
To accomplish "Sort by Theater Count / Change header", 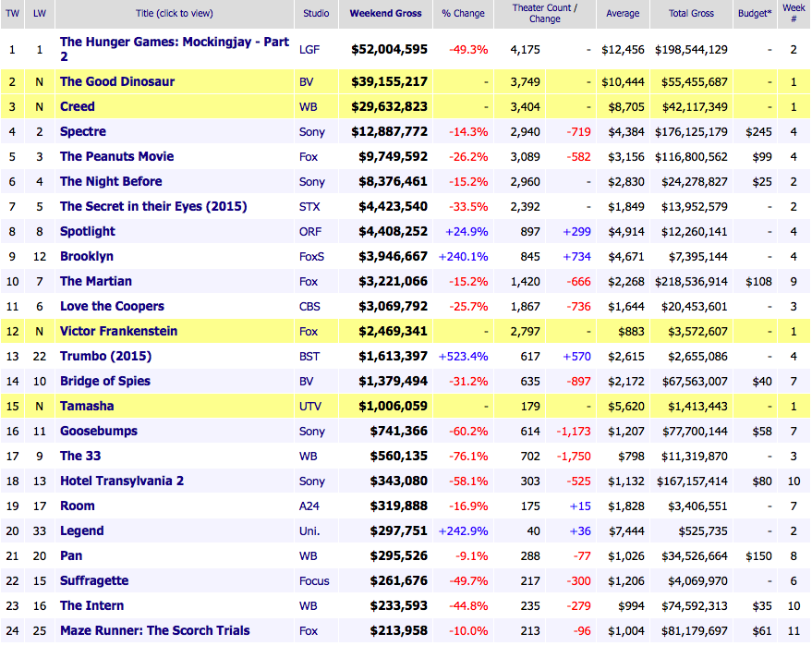I will (545, 14).
